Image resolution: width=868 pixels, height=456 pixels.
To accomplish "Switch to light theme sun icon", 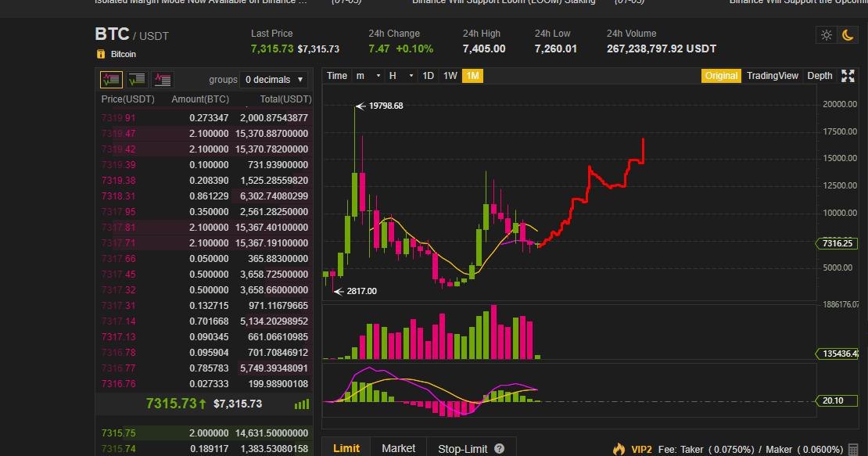I will point(827,35).
